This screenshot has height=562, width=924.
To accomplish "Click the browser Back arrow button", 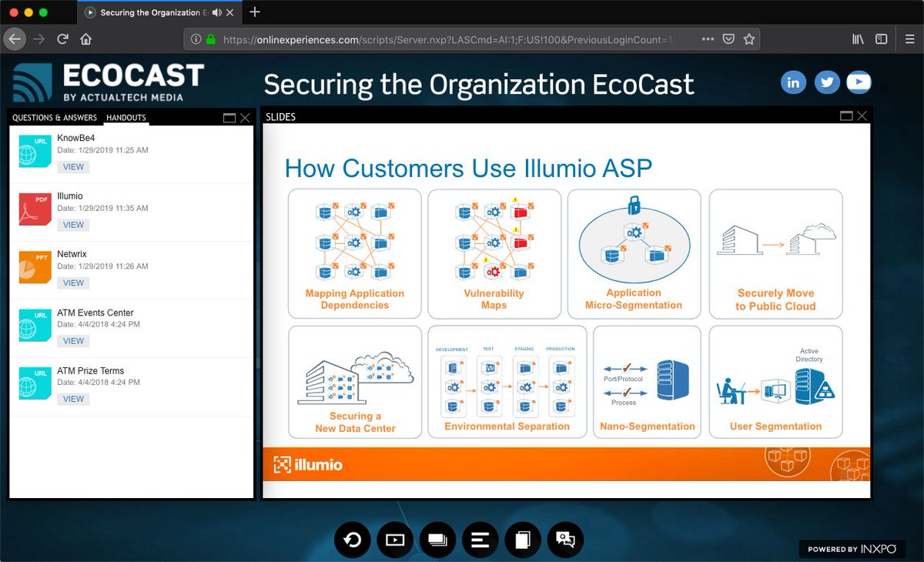I will pos(15,38).
